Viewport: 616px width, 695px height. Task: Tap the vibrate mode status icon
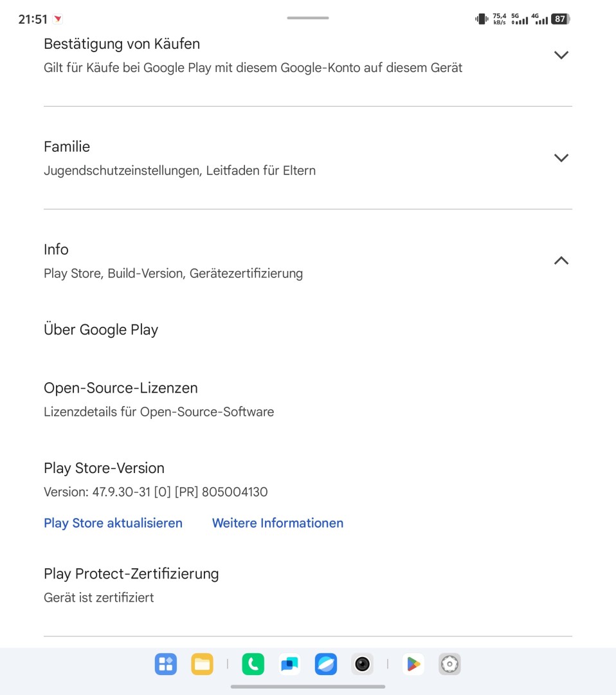[482, 19]
